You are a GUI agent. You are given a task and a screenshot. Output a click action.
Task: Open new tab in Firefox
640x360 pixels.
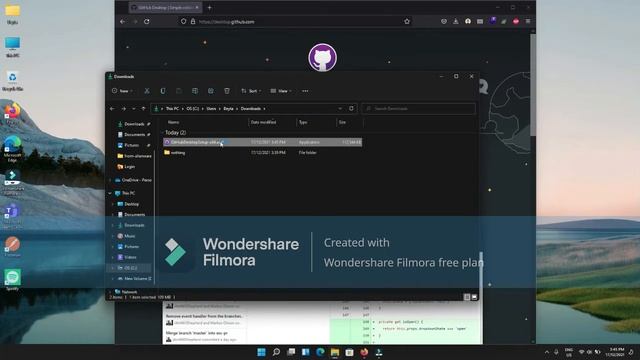coord(209,7)
